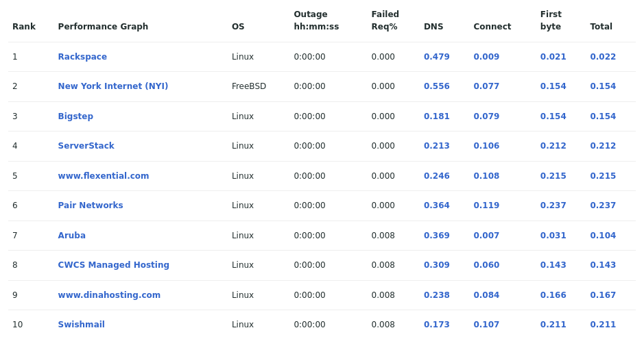Click Pair Networks Total value 0.237
644x339 pixels.
[603, 205]
